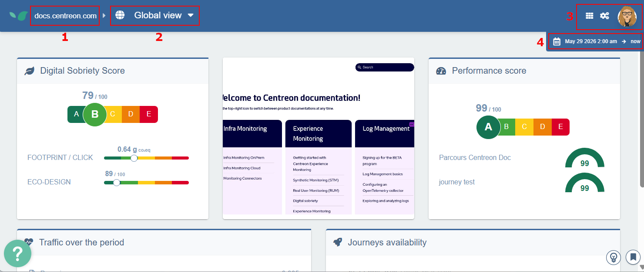Open Digital sobriety link in preview
Screen dimensions: 644x272
[x=305, y=201]
